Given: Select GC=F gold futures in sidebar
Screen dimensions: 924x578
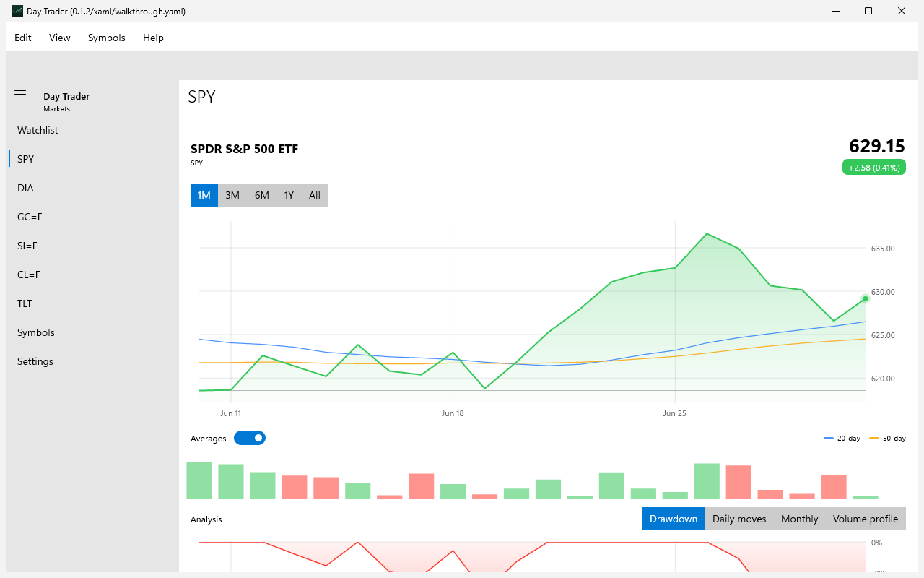Looking at the screenshot, I should [x=92, y=217].
